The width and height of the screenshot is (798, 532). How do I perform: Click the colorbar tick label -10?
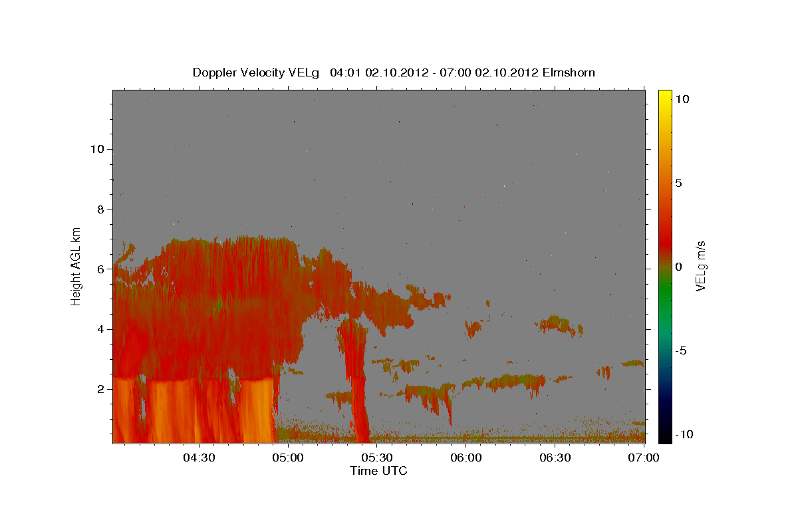(684, 434)
